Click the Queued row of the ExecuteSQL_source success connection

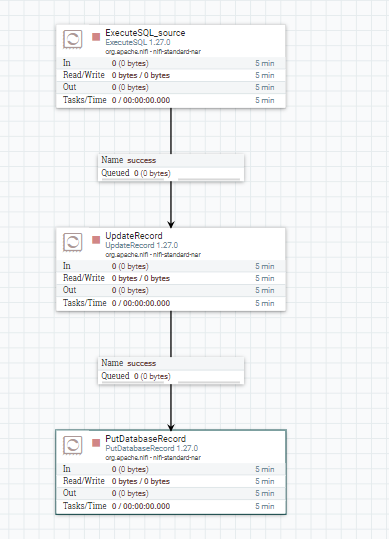pos(171,173)
